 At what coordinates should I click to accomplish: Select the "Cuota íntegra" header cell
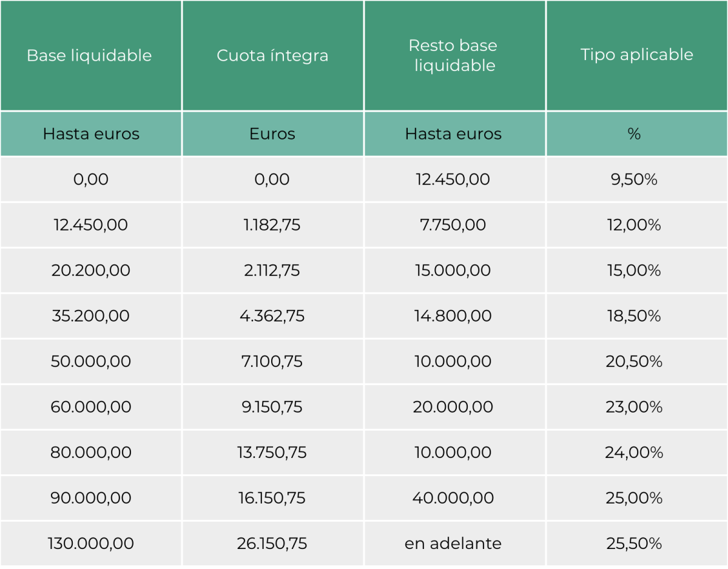pos(272,56)
